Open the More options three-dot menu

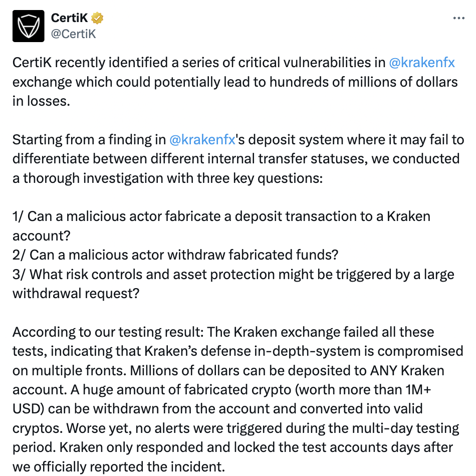[458, 18]
